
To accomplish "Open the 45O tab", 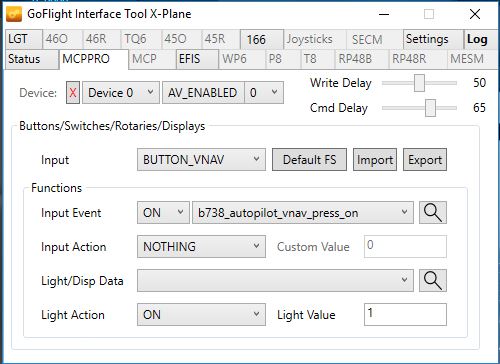I will 181,39.
